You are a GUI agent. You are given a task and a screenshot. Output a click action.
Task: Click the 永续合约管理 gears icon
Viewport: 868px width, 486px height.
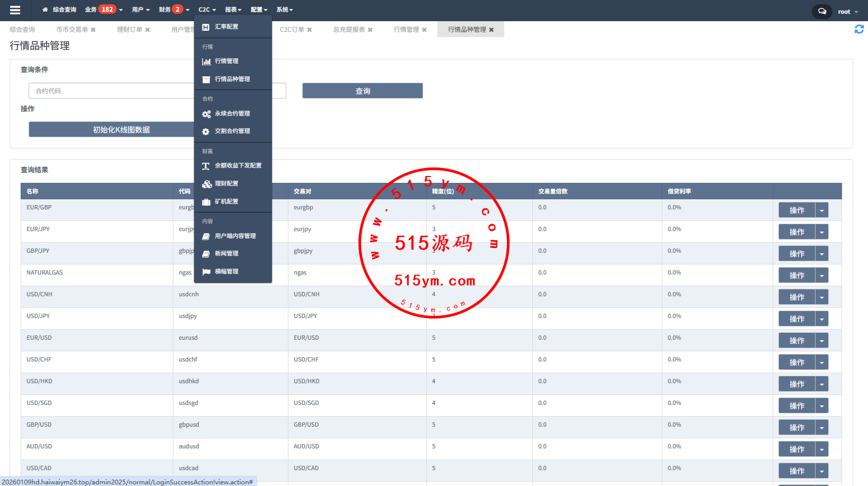tap(206, 114)
